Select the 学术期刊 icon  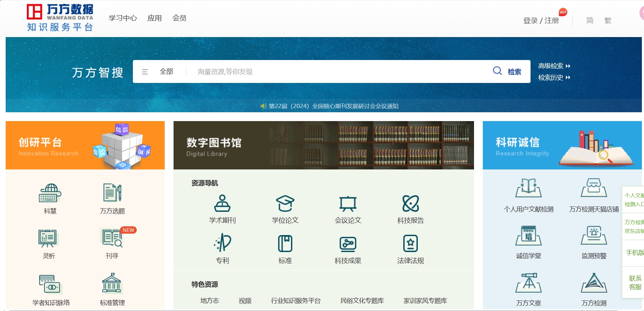[222, 203]
